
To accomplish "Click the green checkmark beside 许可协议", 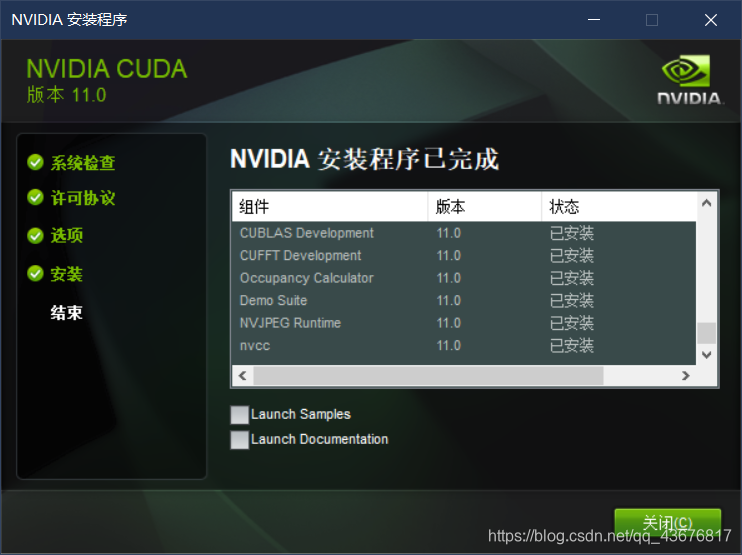I will 35,197.
